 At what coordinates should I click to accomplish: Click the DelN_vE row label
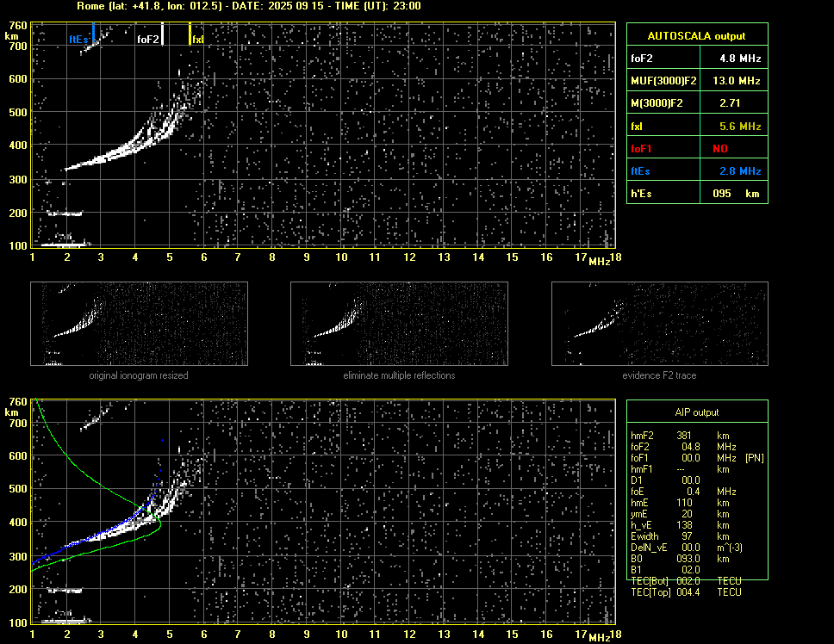tap(649, 548)
